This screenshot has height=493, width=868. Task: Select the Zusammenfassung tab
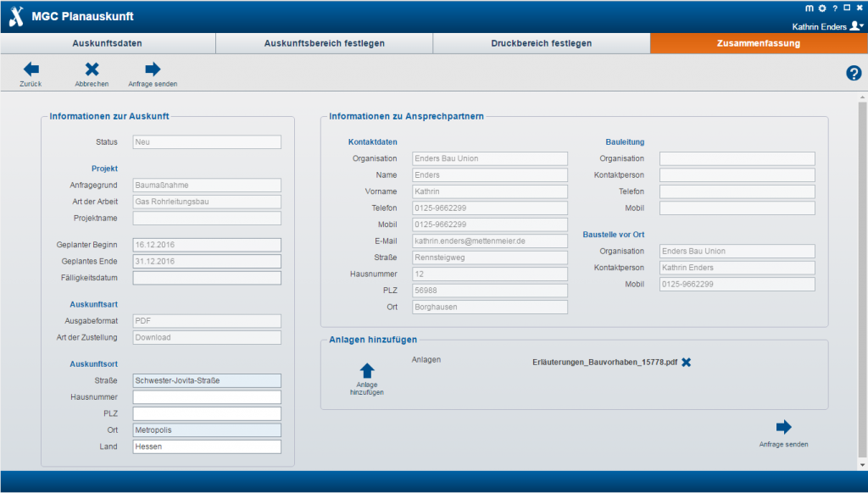(758, 43)
